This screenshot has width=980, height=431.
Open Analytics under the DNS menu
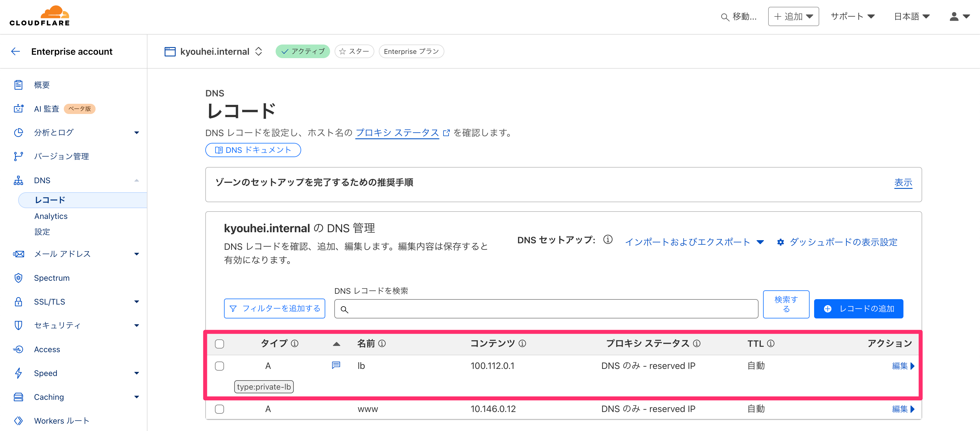51,216
